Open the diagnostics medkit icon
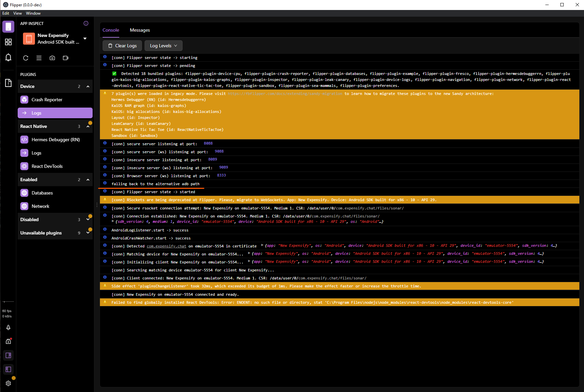This screenshot has height=392, width=584. tap(8, 341)
